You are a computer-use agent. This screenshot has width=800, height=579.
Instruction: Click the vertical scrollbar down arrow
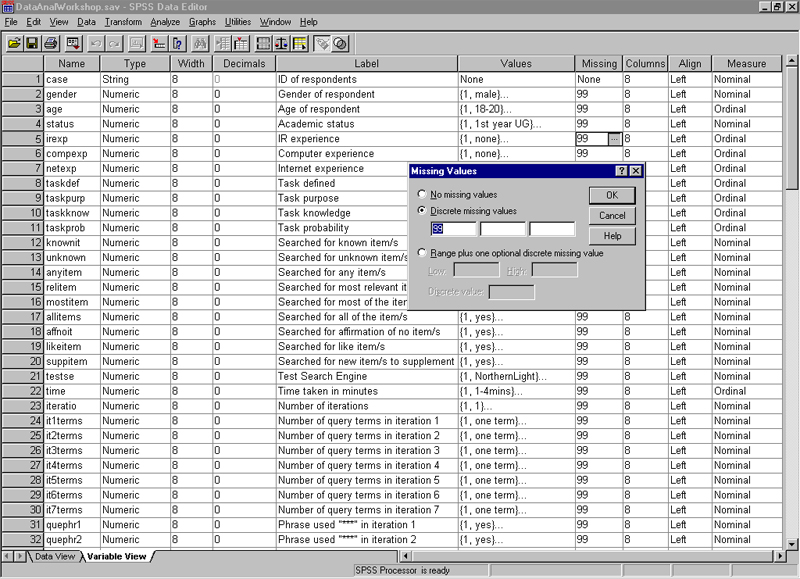[792, 544]
